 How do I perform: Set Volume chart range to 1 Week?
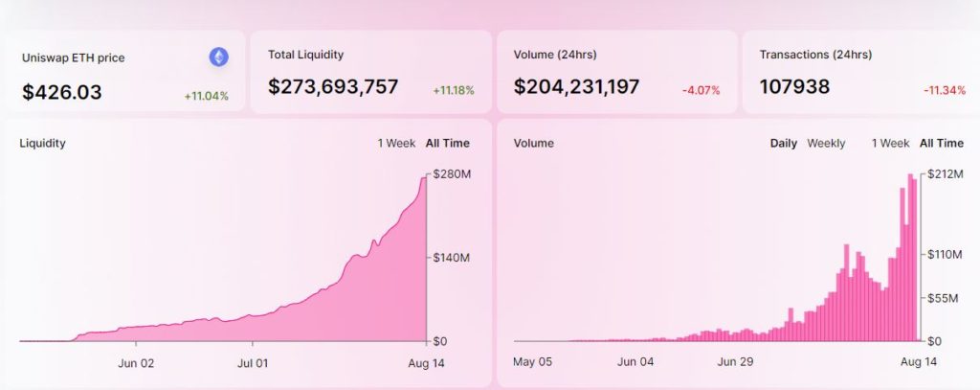tap(891, 143)
